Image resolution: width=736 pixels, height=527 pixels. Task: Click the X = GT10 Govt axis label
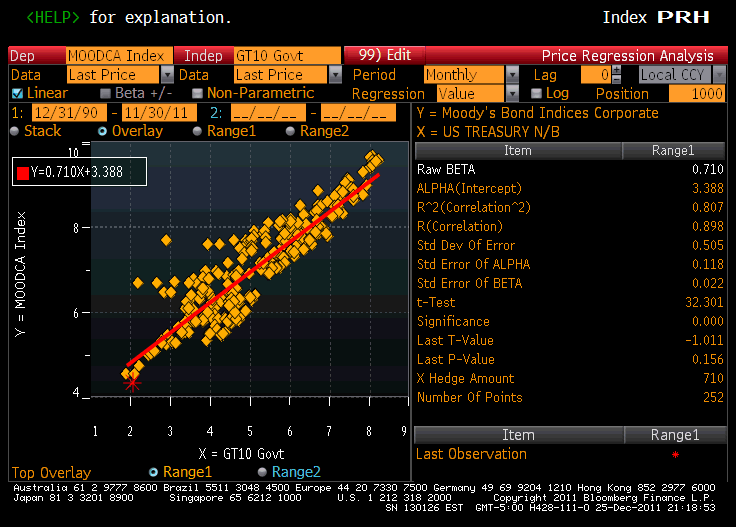[241, 454]
